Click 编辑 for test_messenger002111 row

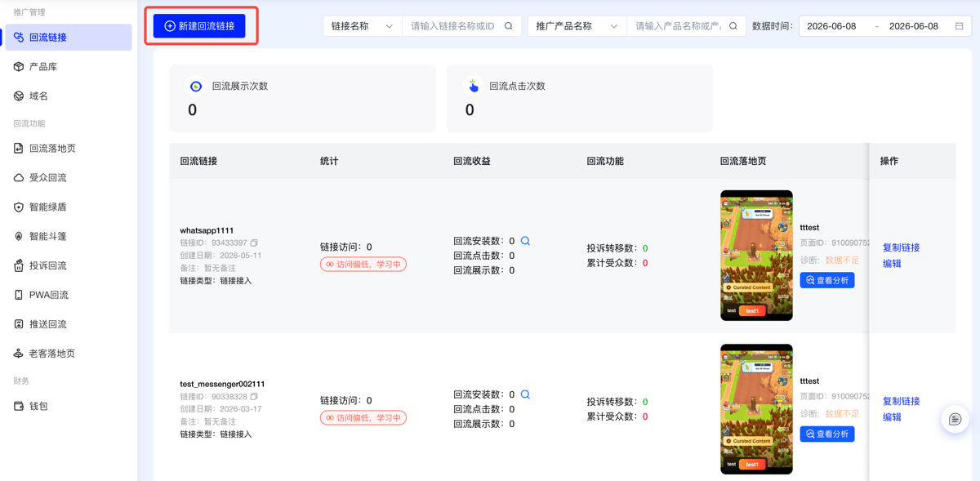tap(892, 417)
